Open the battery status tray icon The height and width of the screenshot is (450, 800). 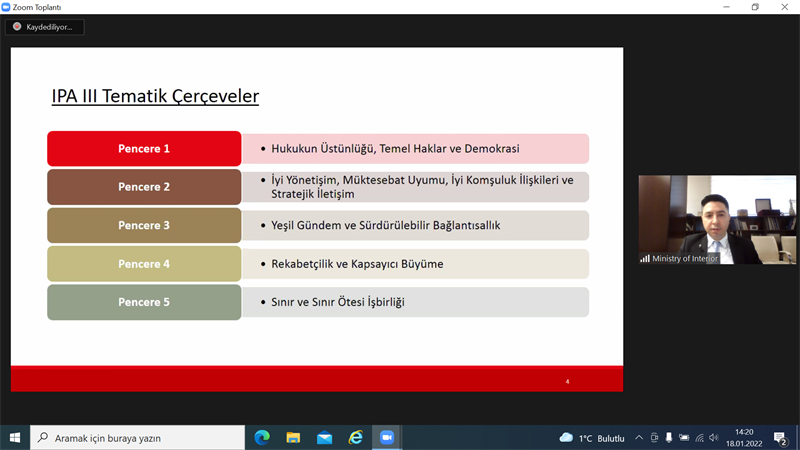coord(684,438)
